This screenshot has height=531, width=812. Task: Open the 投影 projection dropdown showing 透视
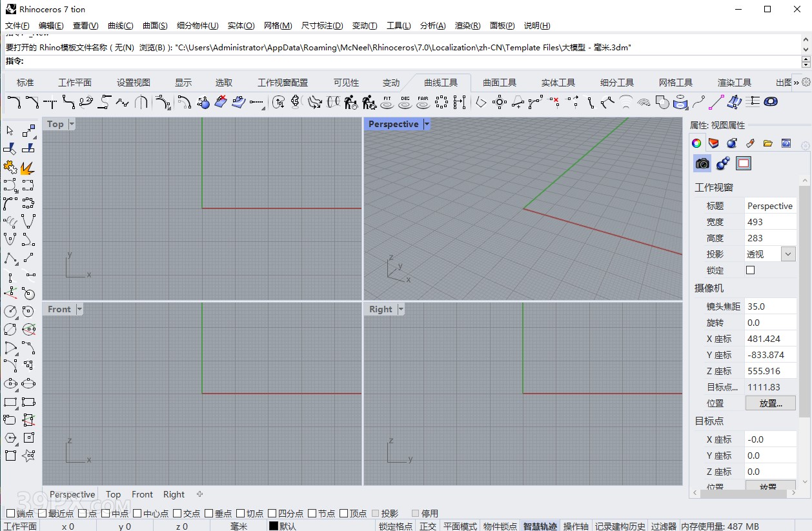click(789, 254)
